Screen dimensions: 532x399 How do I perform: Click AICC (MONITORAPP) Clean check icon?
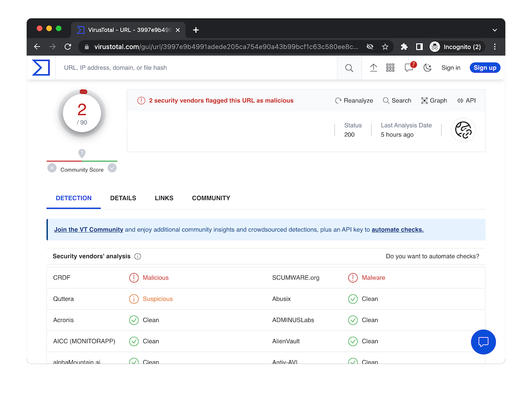(134, 341)
